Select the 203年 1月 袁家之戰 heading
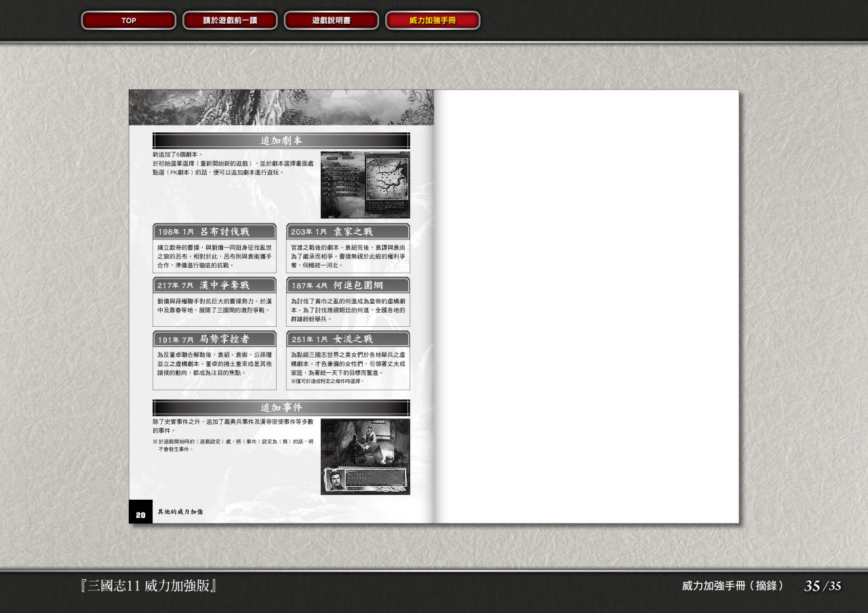This screenshot has width=868, height=613. point(348,232)
